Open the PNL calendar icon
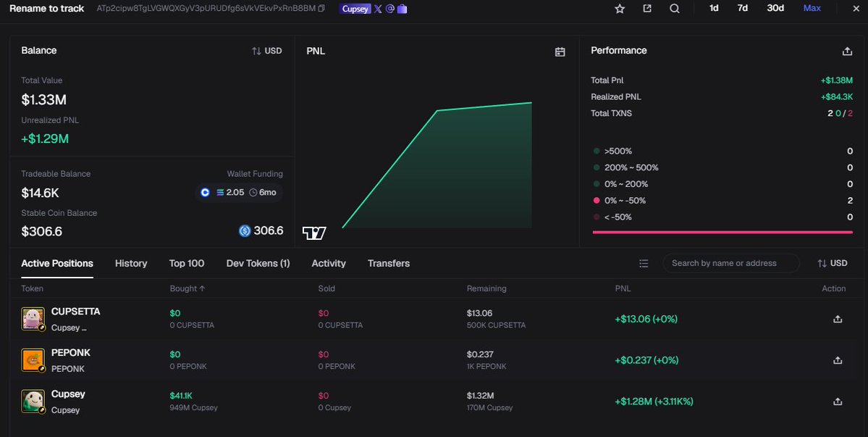Screen dimensions: 868x437 pos(560,51)
